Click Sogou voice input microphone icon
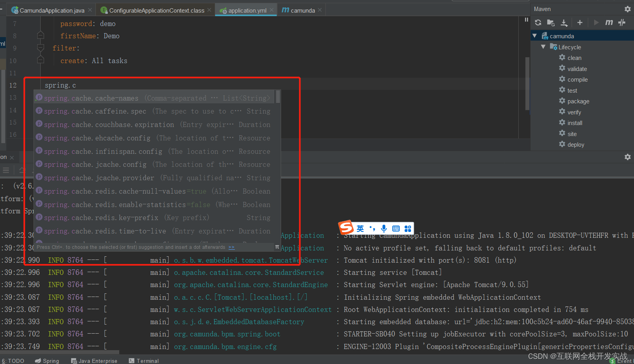Image resolution: width=634 pixels, height=364 pixels. pyautogui.click(x=384, y=228)
